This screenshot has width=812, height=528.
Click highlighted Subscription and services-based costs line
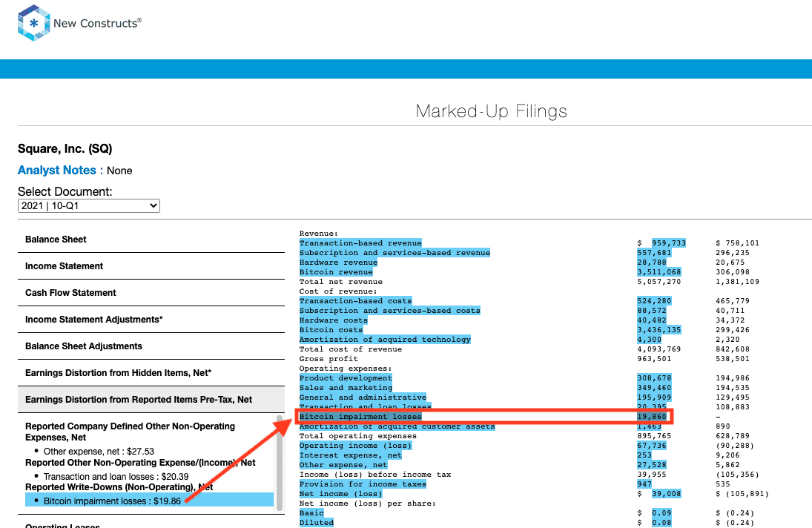click(x=390, y=311)
